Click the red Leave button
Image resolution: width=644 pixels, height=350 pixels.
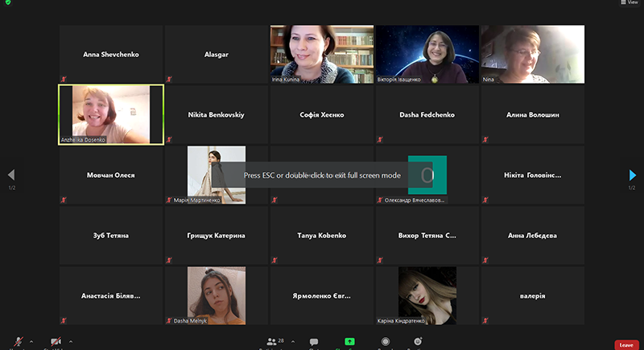coord(626,344)
